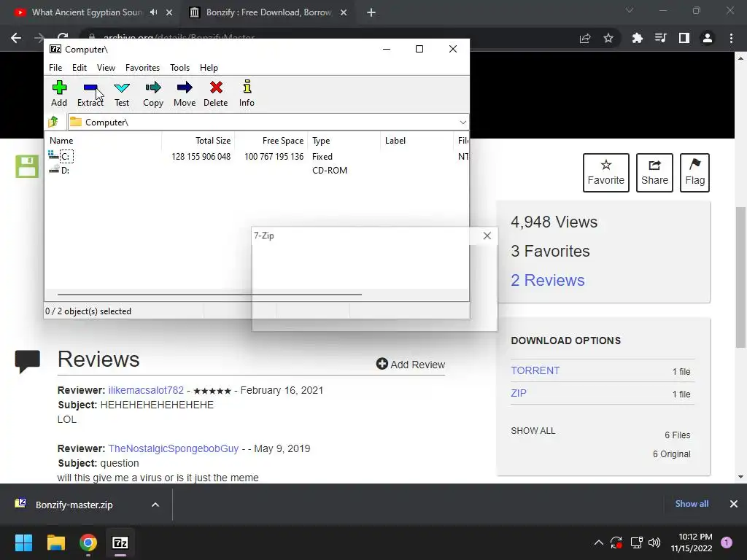Screen dimensions: 747x560
Task: Go back in the browser
Action: click(x=16, y=38)
